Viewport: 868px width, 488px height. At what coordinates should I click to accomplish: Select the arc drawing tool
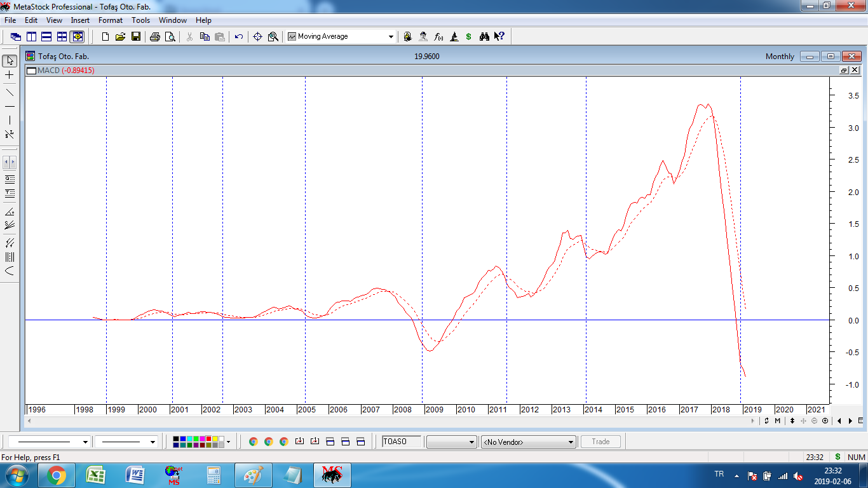10,271
